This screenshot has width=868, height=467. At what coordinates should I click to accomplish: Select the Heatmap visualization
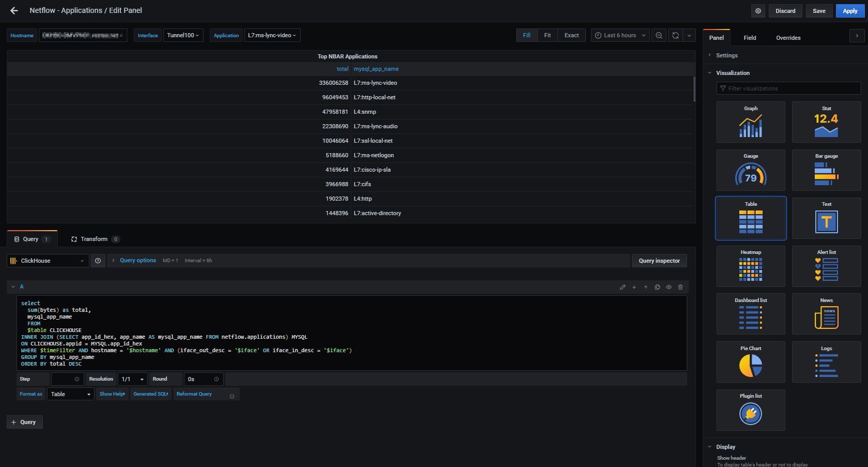click(750, 266)
